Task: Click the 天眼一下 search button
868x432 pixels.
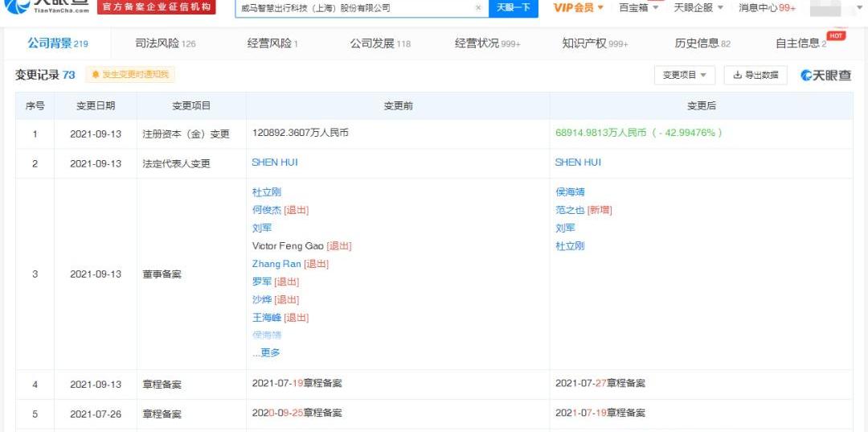Action: [513, 8]
